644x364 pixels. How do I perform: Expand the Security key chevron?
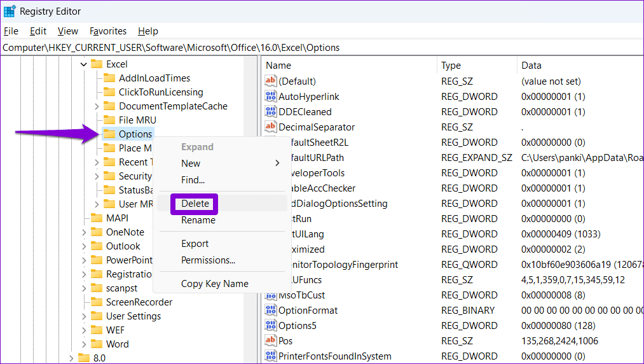(97, 176)
